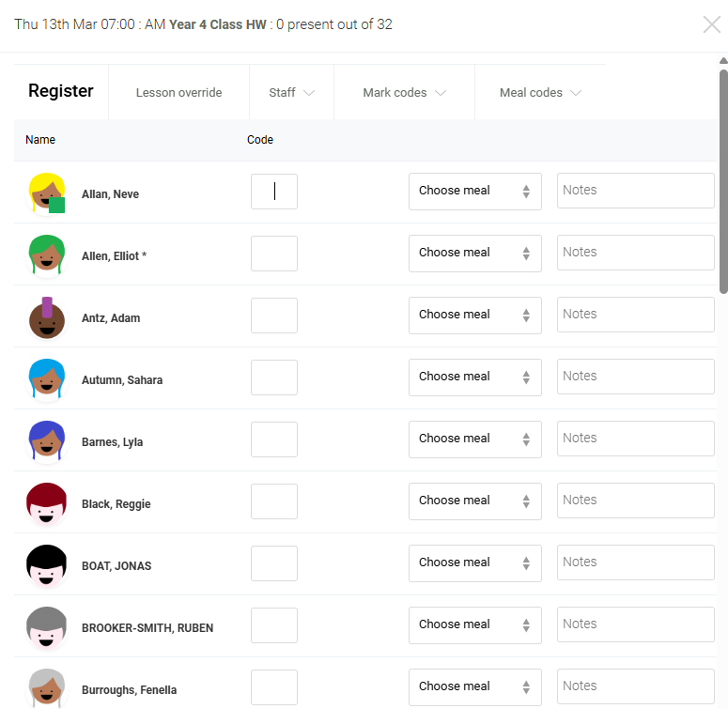
Task: Expand the Mark codes dropdown
Action: [404, 93]
